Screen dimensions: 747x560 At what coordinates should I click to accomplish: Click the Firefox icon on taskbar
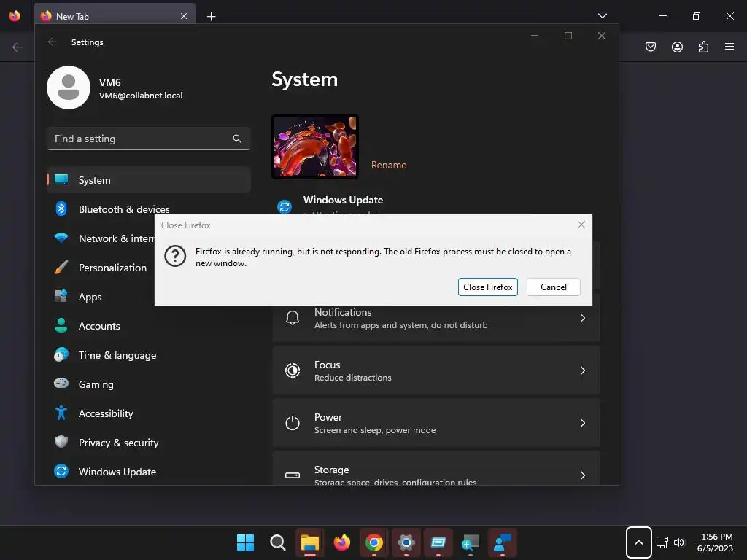point(342,542)
